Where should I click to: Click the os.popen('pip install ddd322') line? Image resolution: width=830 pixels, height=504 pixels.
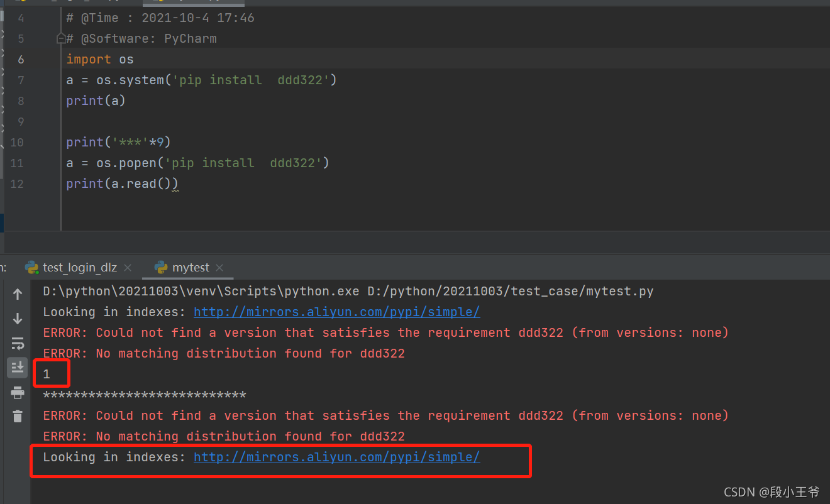click(197, 163)
